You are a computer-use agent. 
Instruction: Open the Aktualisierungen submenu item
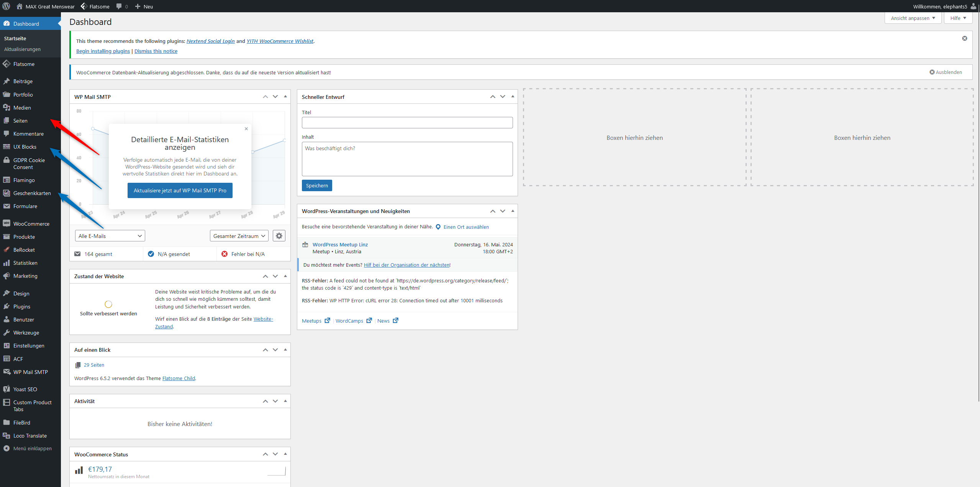coord(22,49)
